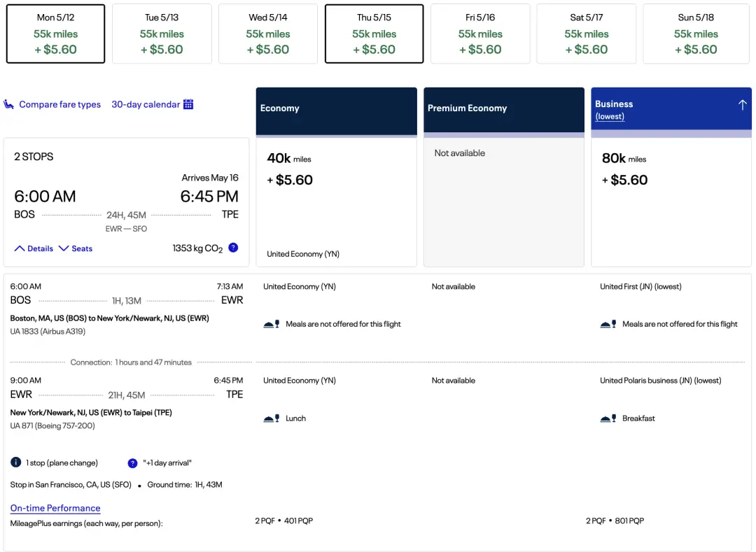
Task: Select the Tue 5/13 date tab
Action: click(162, 34)
